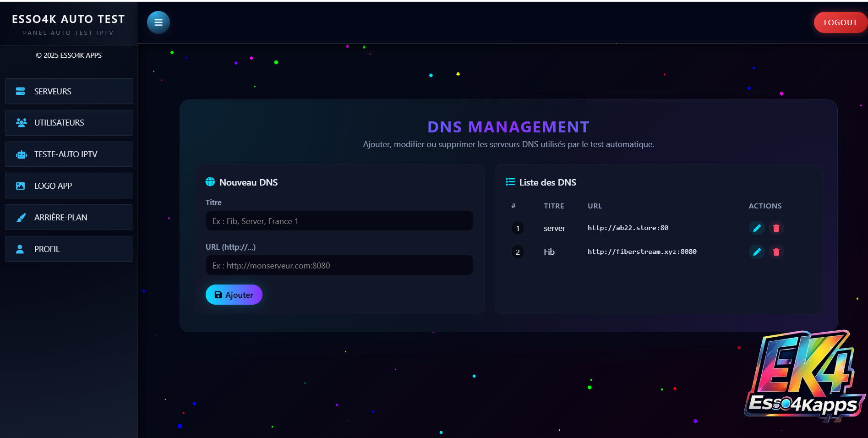Click trash icon for Fib DNS
The image size is (868, 438).
(776, 252)
